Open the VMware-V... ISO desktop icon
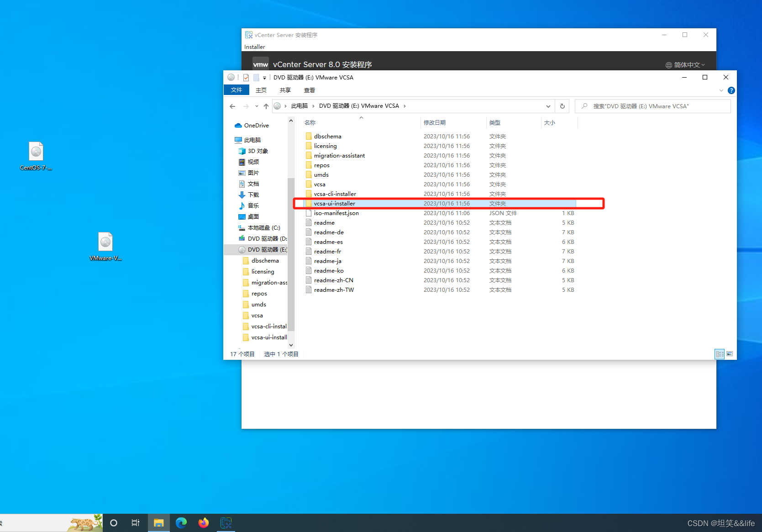The width and height of the screenshot is (762, 532). click(x=105, y=247)
